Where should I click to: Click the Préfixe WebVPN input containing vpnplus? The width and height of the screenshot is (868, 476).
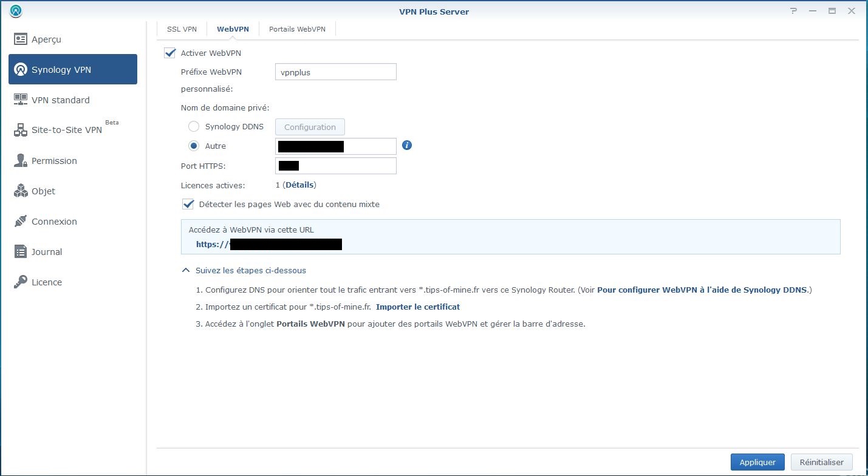click(x=336, y=72)
